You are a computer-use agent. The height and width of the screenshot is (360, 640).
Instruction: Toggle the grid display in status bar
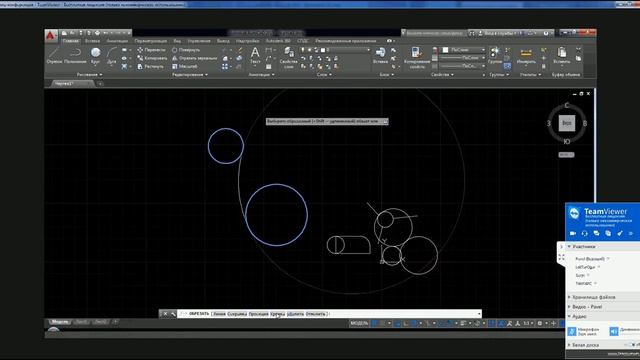tap(374, 323)
